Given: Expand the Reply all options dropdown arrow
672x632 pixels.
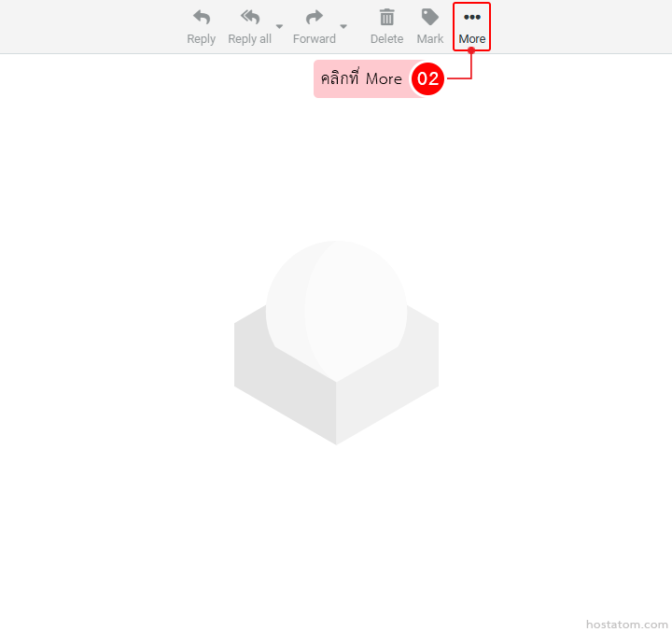Looking at the screenshot, I should [x=279, y=26].
